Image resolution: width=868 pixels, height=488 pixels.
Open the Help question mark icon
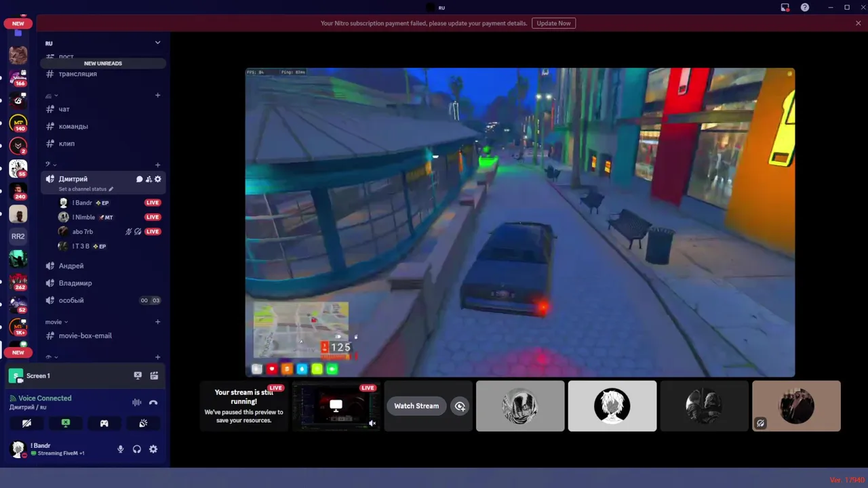click(805, 7)
